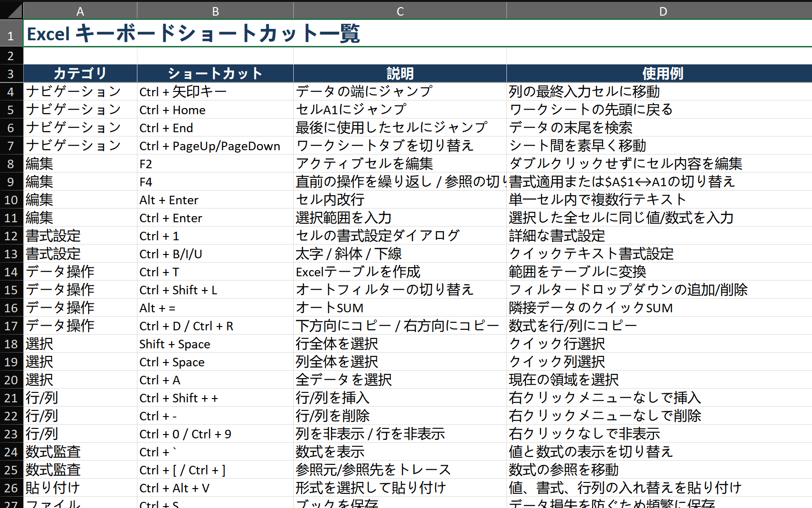Select the column C header

[x=400, y=11]
